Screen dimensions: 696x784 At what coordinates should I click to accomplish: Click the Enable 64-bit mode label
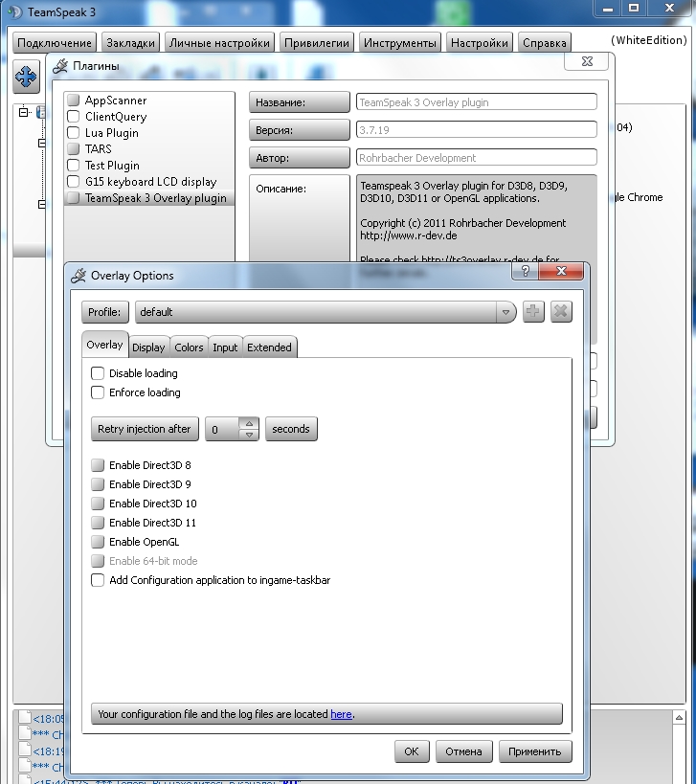pos(153,561)
